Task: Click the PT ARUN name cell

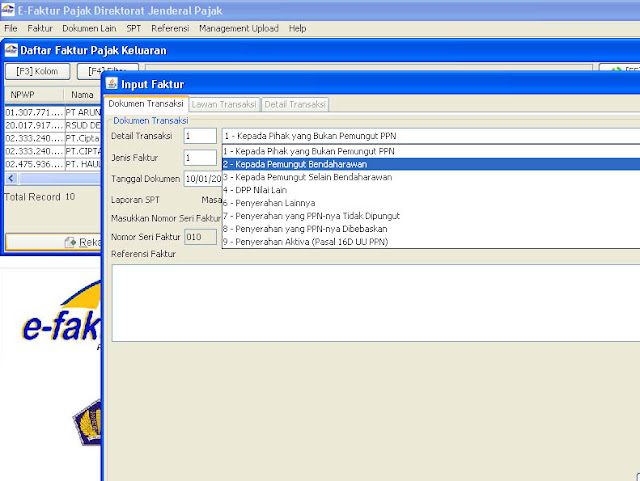Action: pos(83,112)
